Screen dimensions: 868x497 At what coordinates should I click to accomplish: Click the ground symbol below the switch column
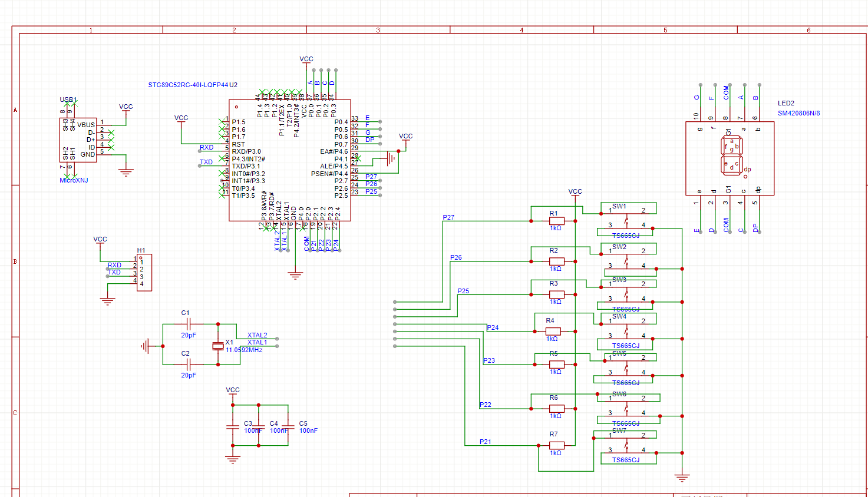click(x=682, y=478)
